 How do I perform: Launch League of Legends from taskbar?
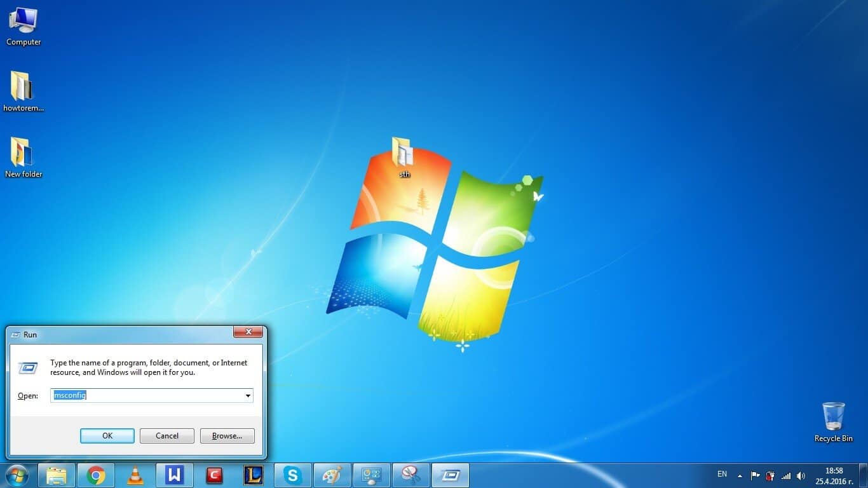[253, 475]
